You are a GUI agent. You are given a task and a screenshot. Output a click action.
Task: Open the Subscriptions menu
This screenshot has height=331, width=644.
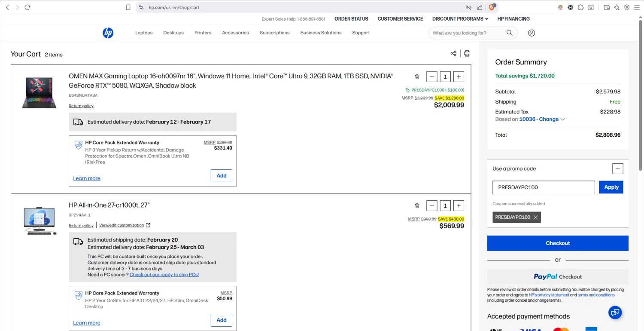[274, 33]
